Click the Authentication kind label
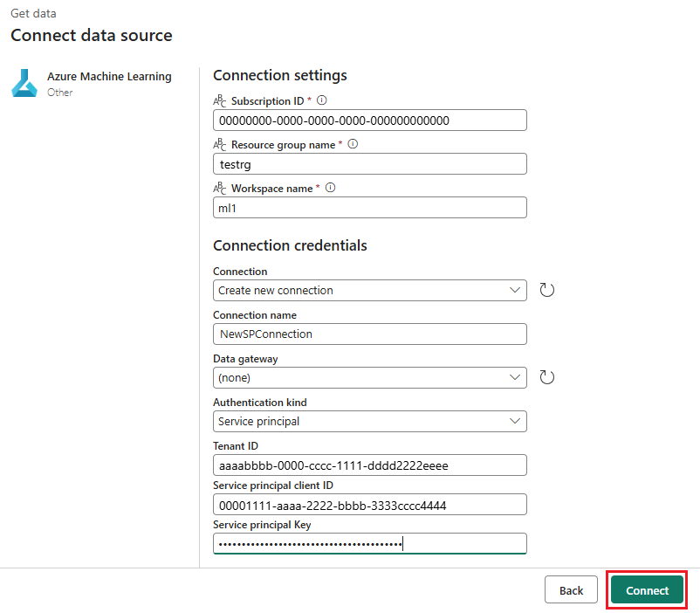This screenshot has width=700, height=613. (260, 402)
